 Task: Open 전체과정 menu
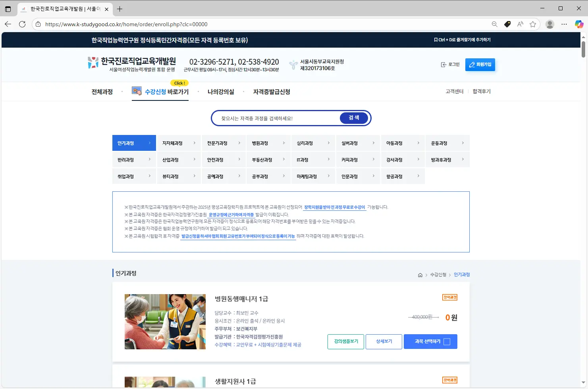pos(102,92)
